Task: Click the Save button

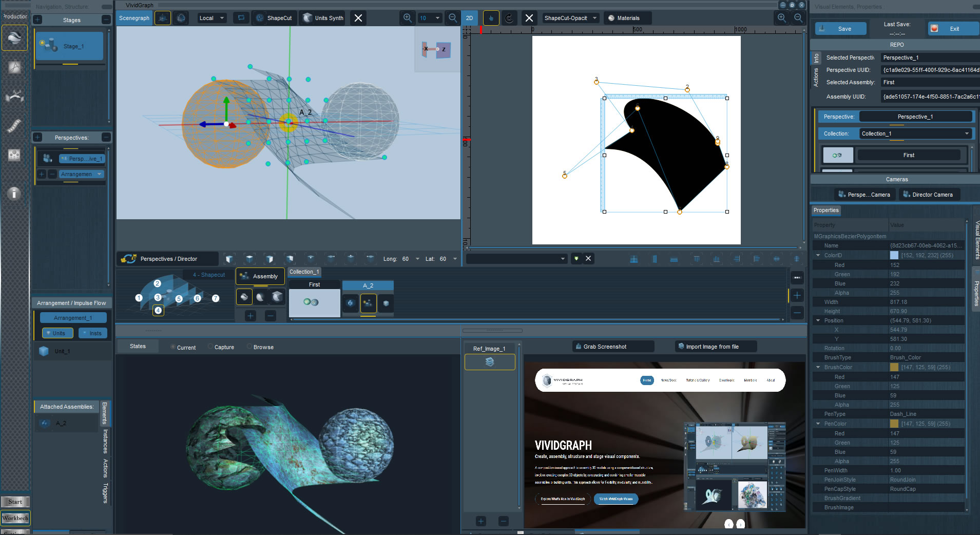Action: [840, 29]
